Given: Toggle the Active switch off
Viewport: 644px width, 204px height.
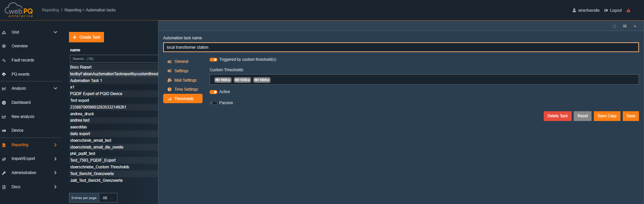Looking at the screenshot, I should point(213,92).
